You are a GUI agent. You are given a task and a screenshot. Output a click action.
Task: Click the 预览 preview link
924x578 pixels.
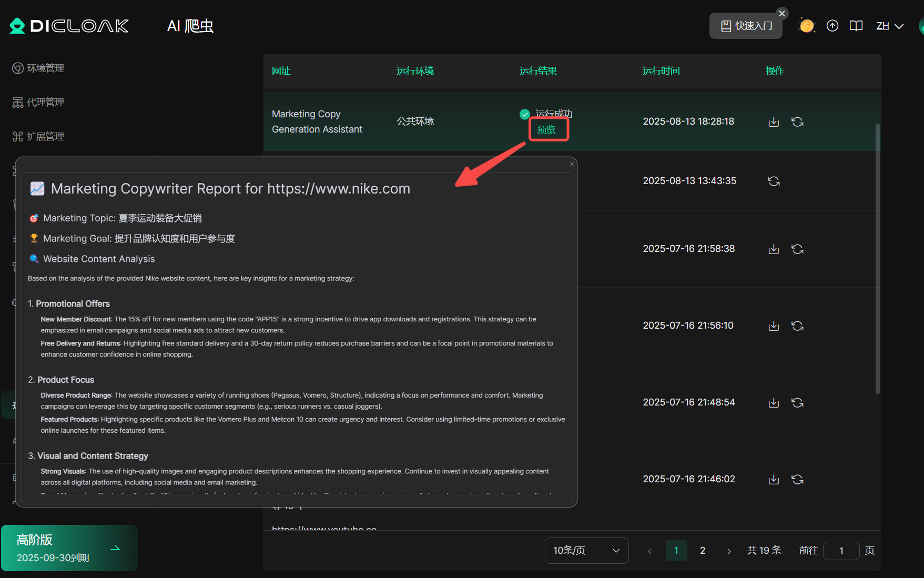[546, 130]
